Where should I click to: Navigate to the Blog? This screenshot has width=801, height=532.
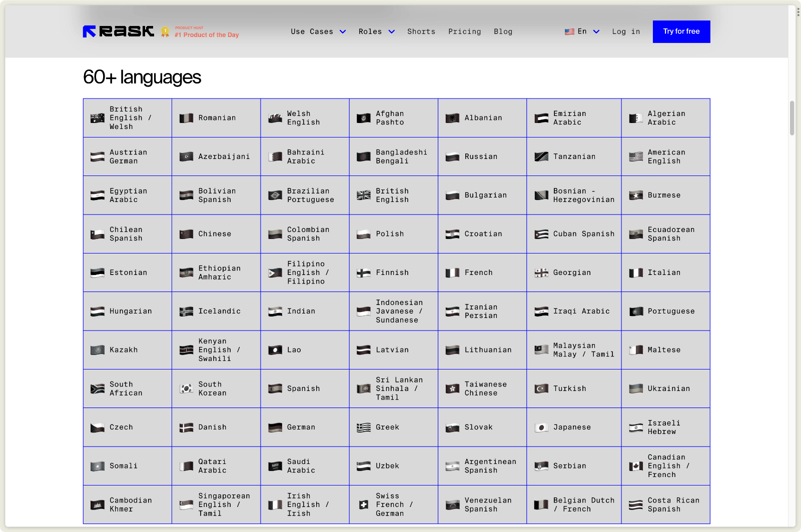(503, 31)
